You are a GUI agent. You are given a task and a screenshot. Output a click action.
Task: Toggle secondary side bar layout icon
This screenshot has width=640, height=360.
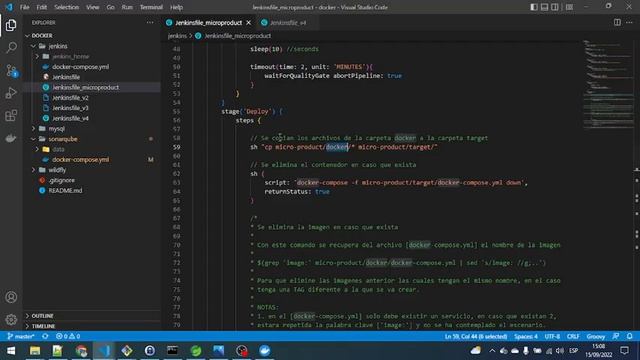[555, 7]
